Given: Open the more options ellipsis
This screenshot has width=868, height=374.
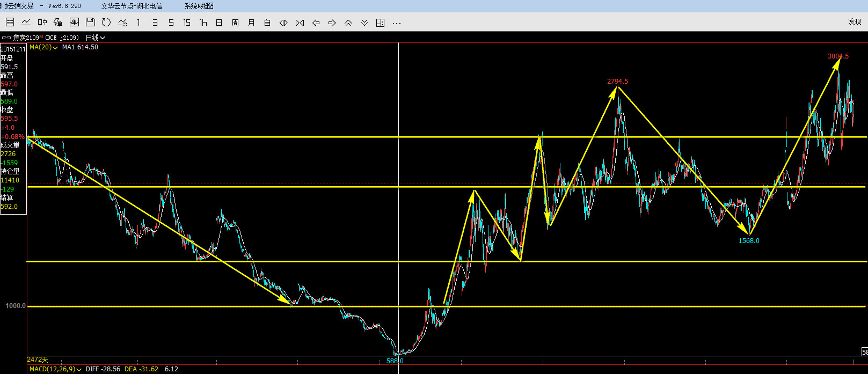Looking at the screenshot, I should 397,23.
